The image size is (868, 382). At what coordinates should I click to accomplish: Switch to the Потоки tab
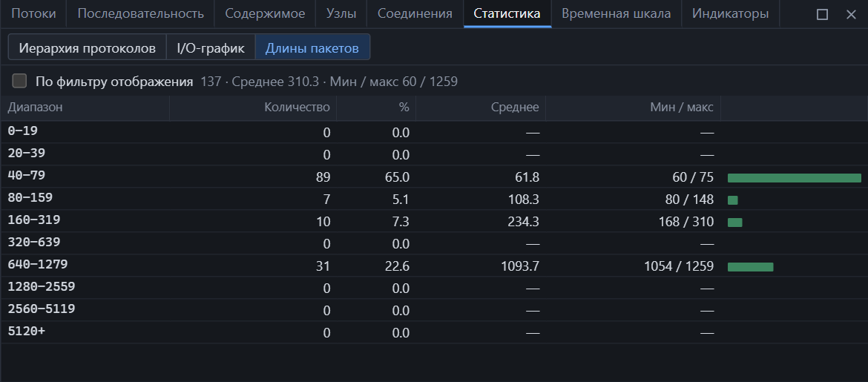click(34, 14)
